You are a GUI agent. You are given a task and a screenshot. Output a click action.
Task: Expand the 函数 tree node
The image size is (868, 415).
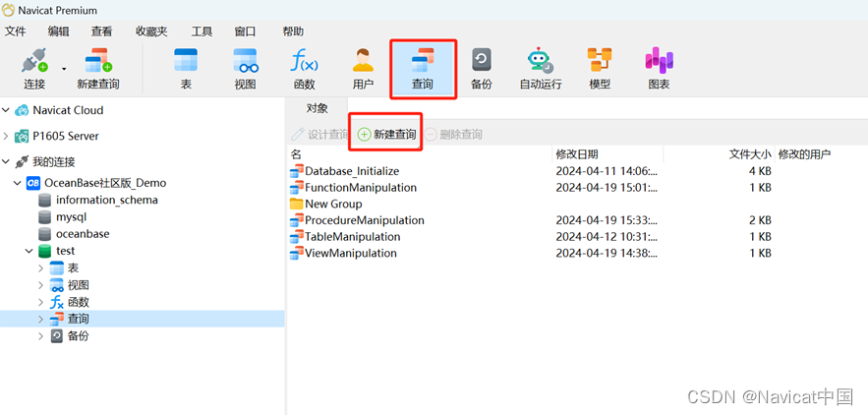pos(41,303)
